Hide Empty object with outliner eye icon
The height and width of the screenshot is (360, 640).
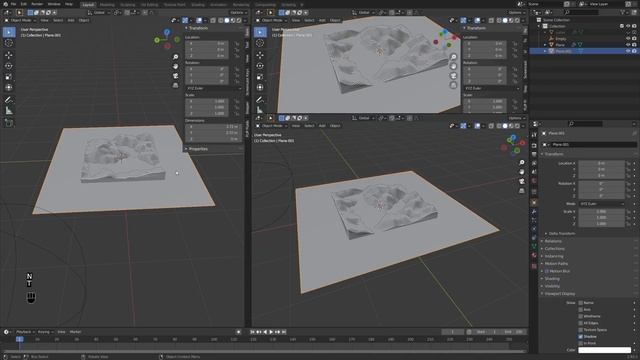(628, 38)
